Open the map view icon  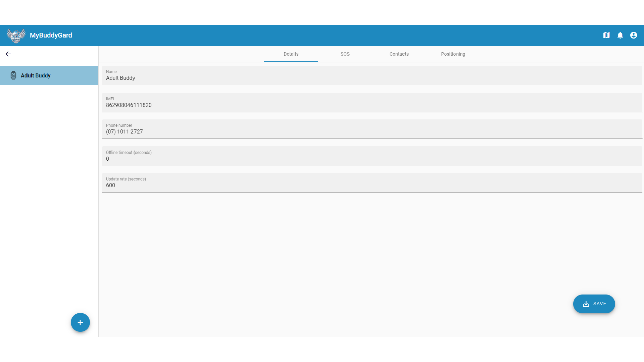click(606, 35)
